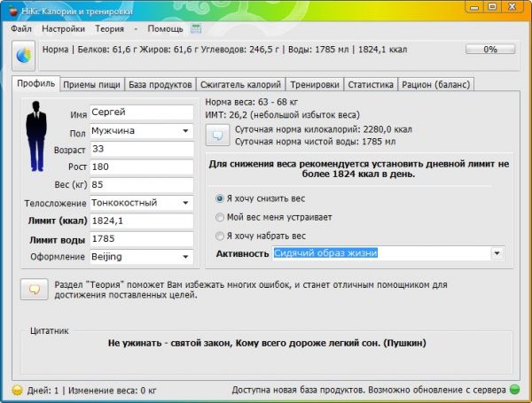The width and height of the screenshot is (532, 403).
Task: Click the pie chart nutrition button
Action: point(23,56)
